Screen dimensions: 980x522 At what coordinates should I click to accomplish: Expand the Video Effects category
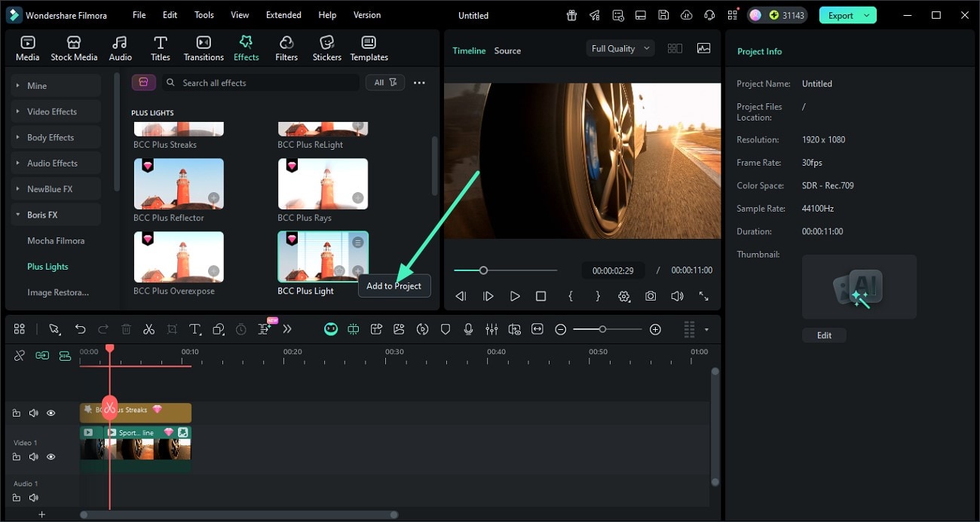[x=52, y=111]
